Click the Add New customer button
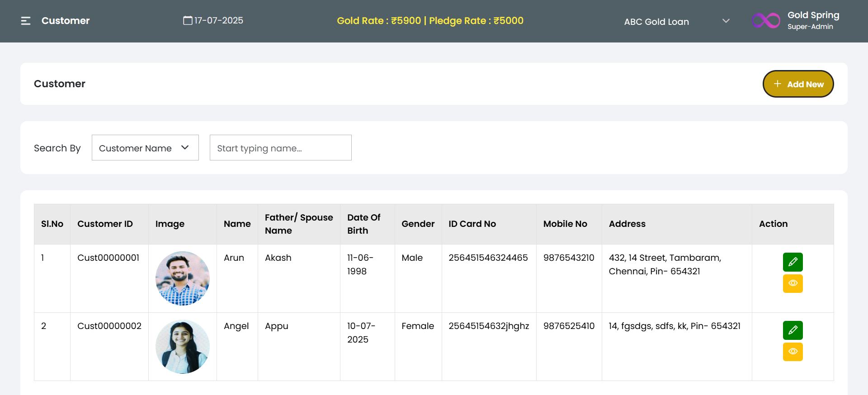This screenshot has height=395, width=868. (798, 84)
